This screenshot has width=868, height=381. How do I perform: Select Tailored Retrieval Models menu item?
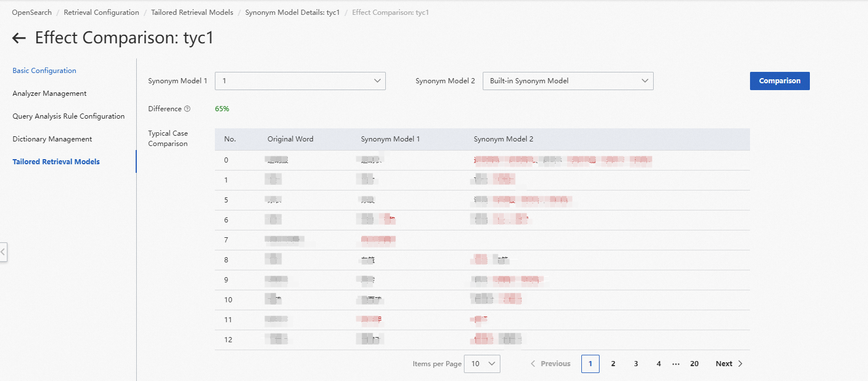[x=56, y=162]
